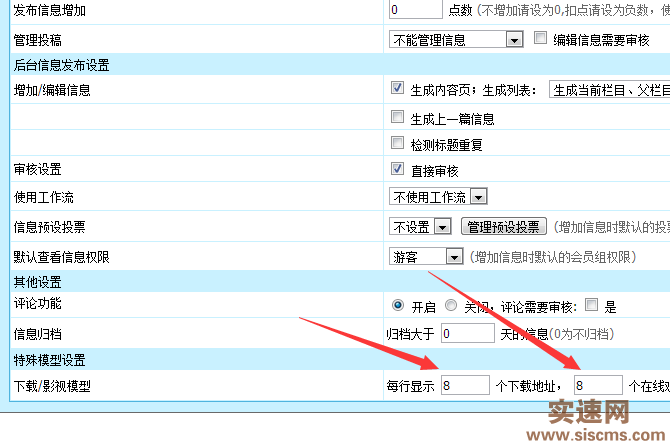The image size is (670, 446).
Task: Uncheck the 生成内容页 checkbox
Action: point(397,88)
